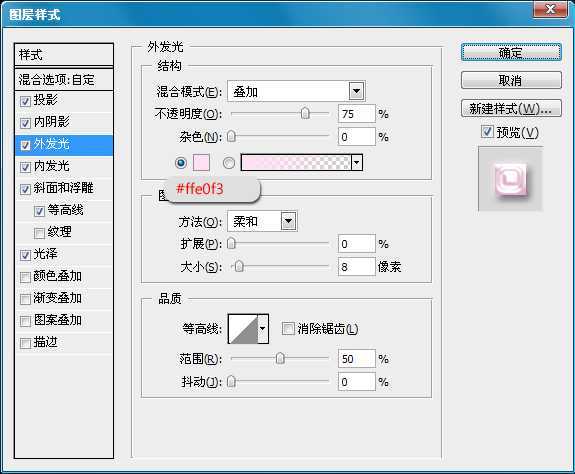575x474 pixels.
Task: Click the 等高线 contour curve thumbnail
Action: click(x=243, y=328)
